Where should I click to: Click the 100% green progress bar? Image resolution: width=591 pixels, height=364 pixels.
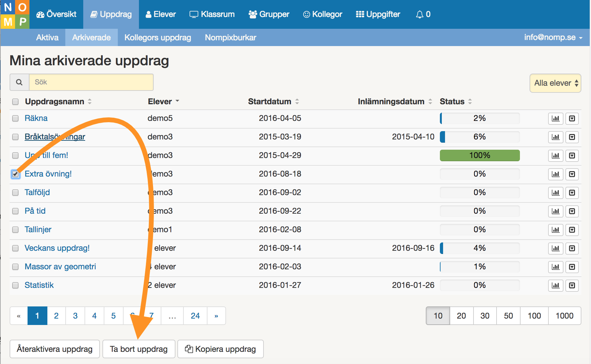480,155
